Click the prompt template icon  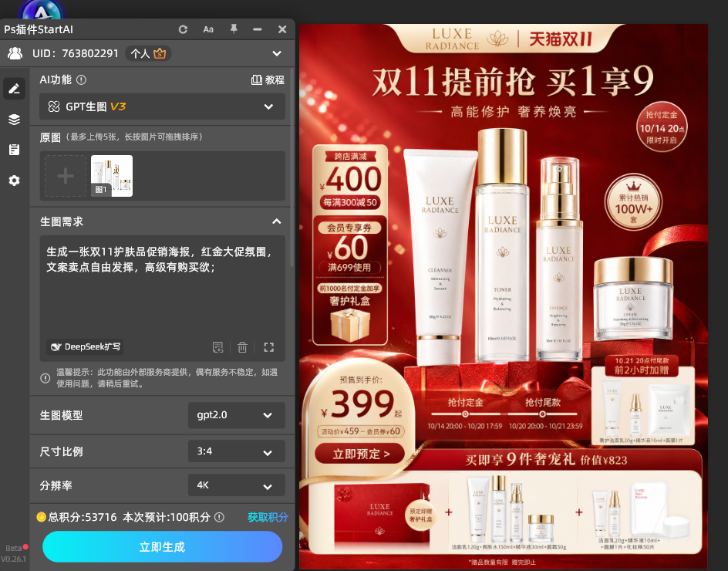217,347
